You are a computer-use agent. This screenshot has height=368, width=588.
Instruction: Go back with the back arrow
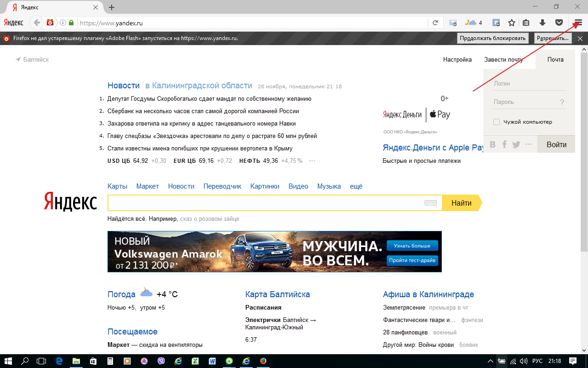click(37, 23)
